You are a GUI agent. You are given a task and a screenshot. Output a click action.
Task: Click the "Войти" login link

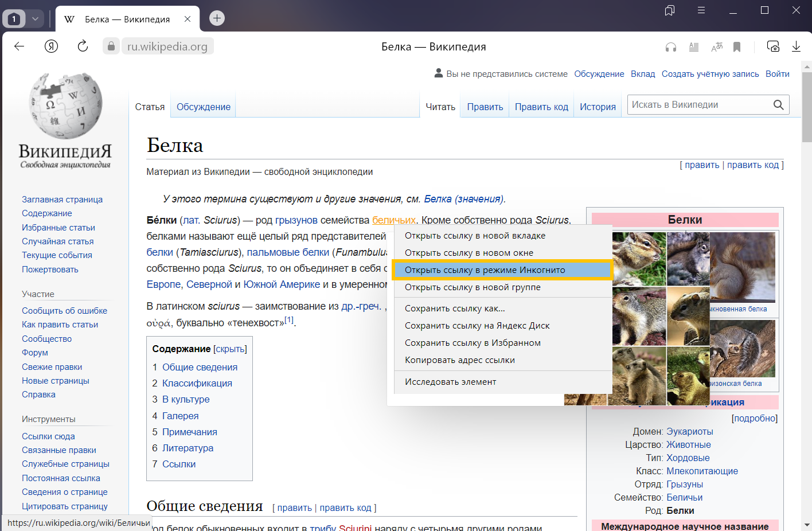tap(777, 74)
